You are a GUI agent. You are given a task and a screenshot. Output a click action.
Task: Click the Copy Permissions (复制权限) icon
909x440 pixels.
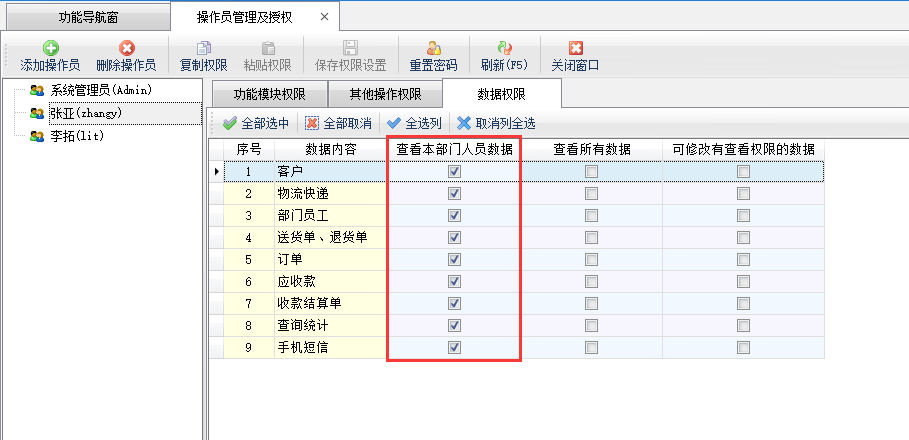tap(203, 48)
